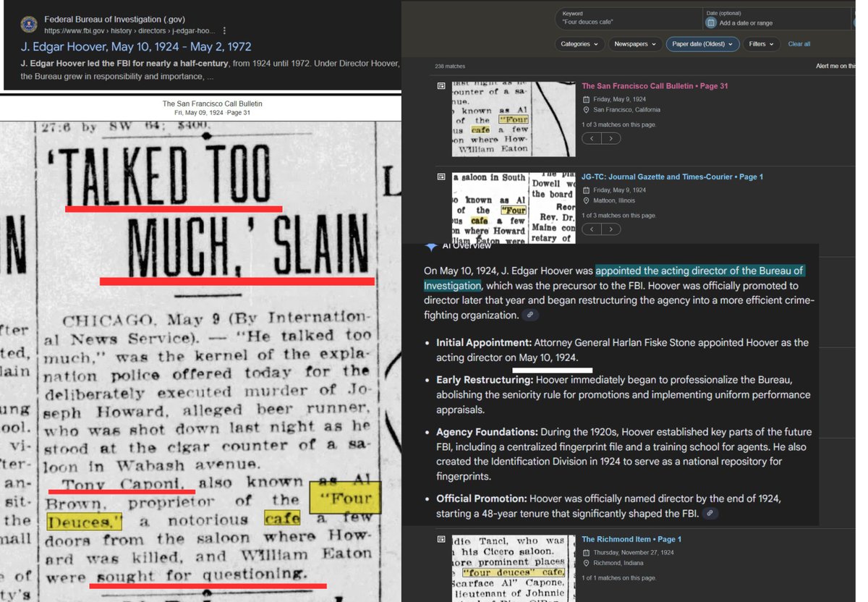The image size is (868, 602).
Task: Click the AI Overview sparkle icon
Action: click(x=431, y=247)
